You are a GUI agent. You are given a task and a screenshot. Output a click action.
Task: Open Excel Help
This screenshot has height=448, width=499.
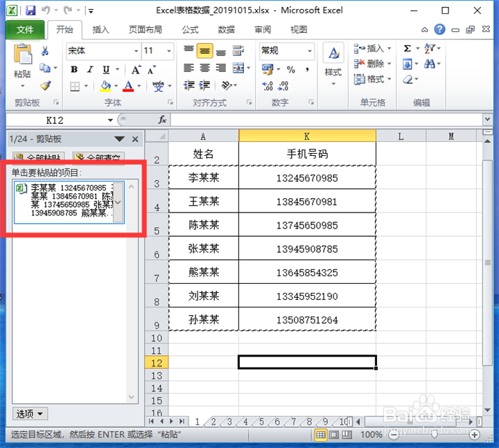coord(439,30)
